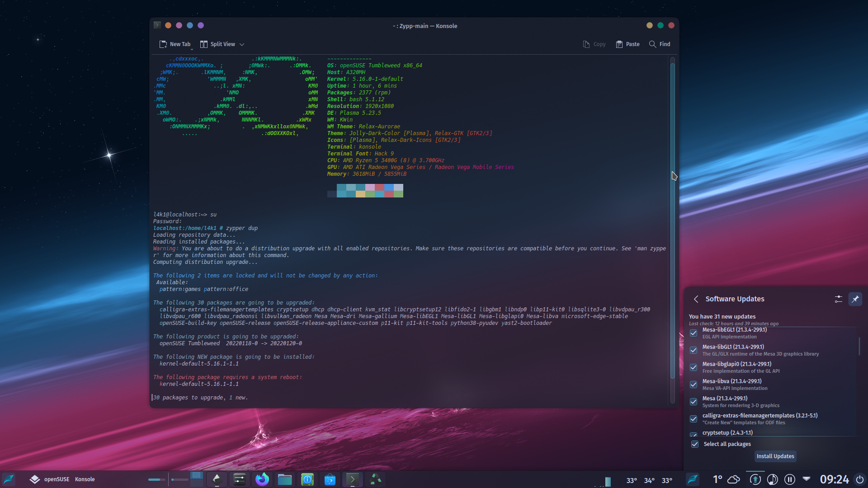Click the active Konsole icon on taskbar

pyautogui.click(x=352, y=479)
